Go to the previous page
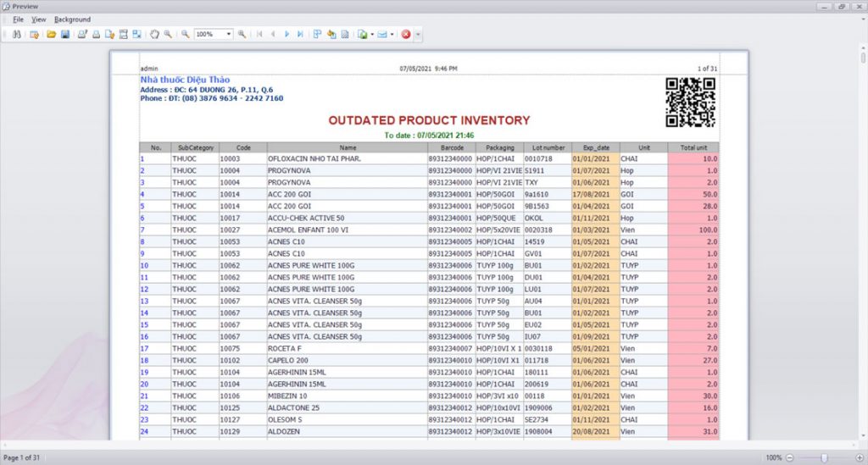The image size is (868, 465). [273, 34]
